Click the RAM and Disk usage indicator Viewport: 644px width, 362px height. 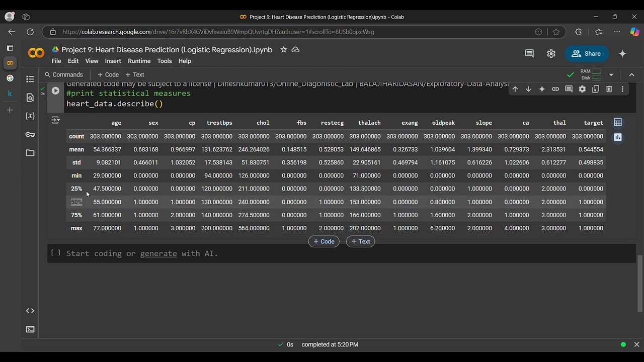point(591,74)
